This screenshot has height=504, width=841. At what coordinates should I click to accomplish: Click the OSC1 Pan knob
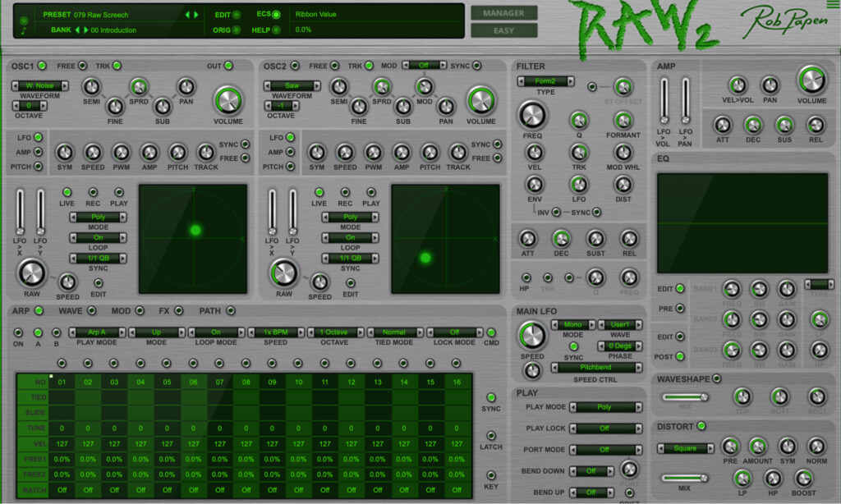pos(186,87)
